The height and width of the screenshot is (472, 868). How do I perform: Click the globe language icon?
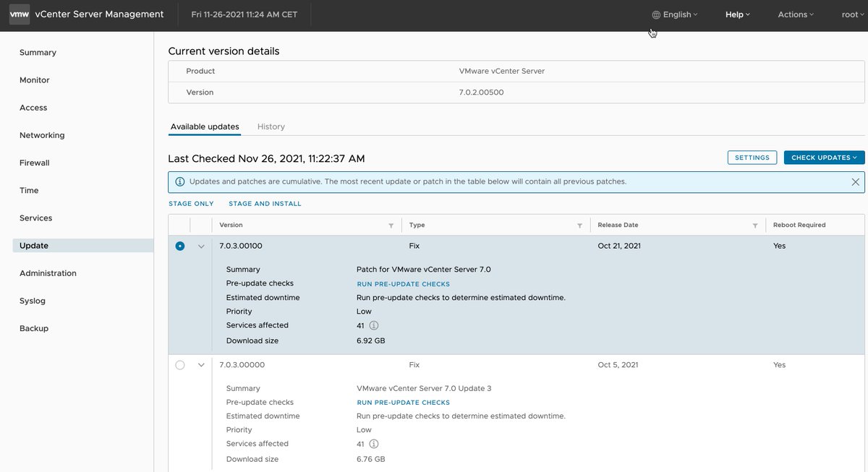tap(656, 14)
